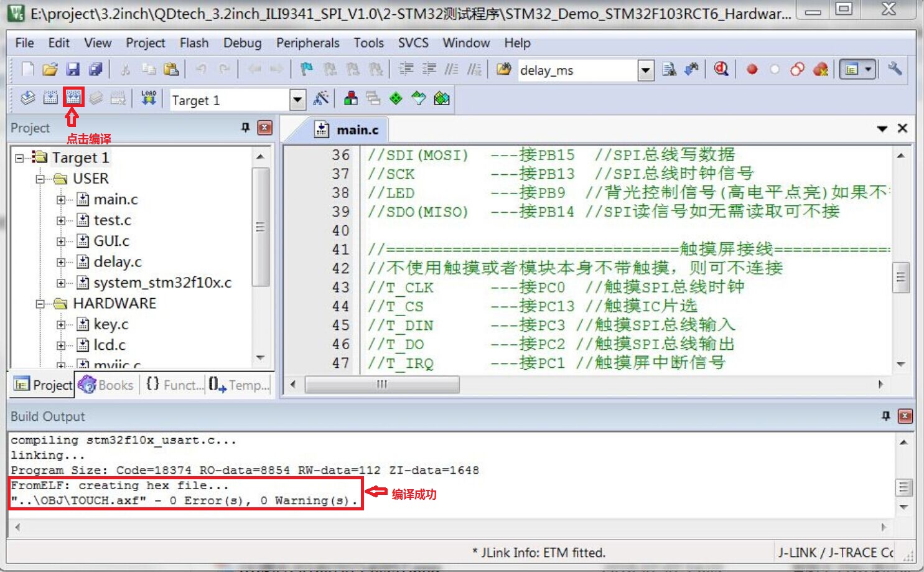Toggle the Build Output panel pin
The height and width of the screenshot is (572, 924).
click(885, 416)
